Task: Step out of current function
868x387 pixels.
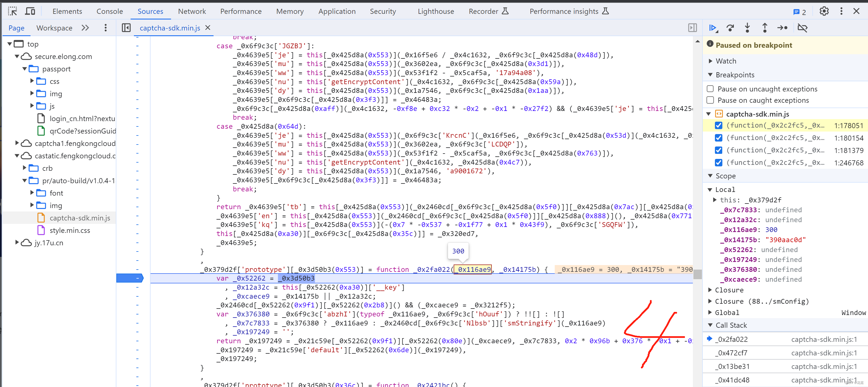Action: point(765,28)
